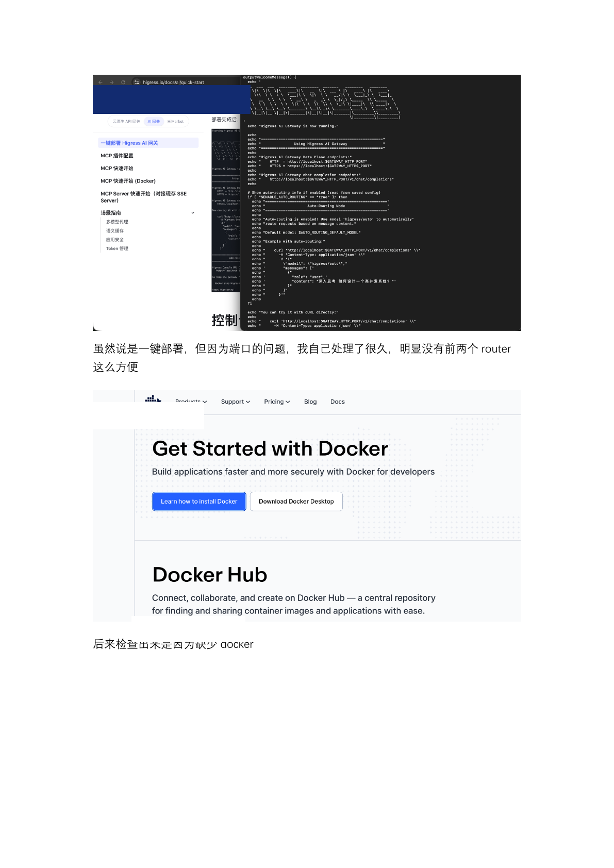Click the browser forward arrow
The width and height of the screenshot is (614, 868).
(111, 82)
